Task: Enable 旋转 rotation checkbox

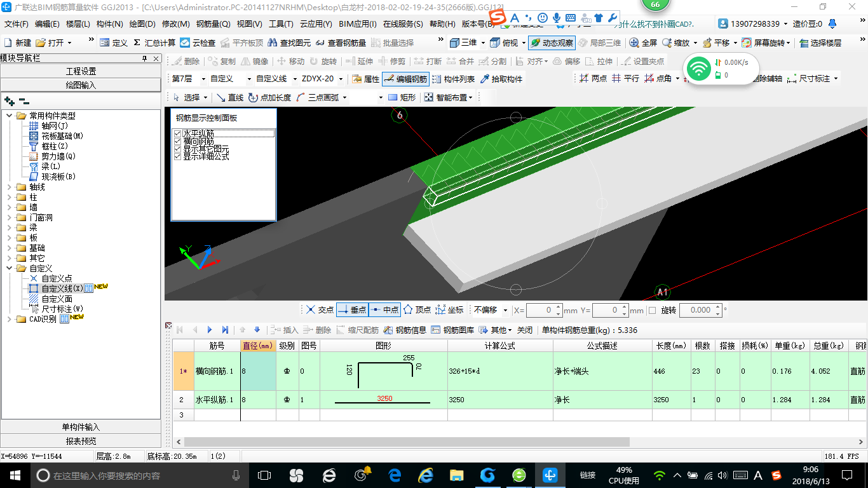Action: tap(652, 310)
